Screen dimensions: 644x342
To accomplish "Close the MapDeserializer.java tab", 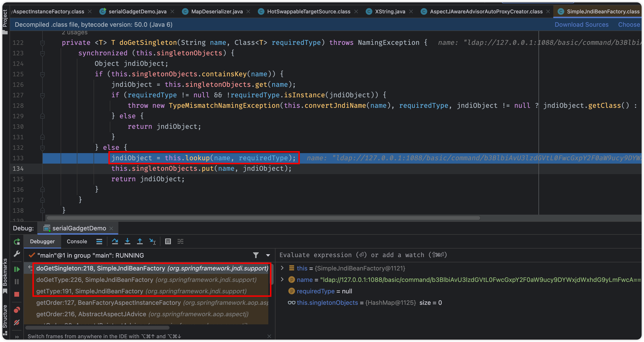I will click(248, 11).
